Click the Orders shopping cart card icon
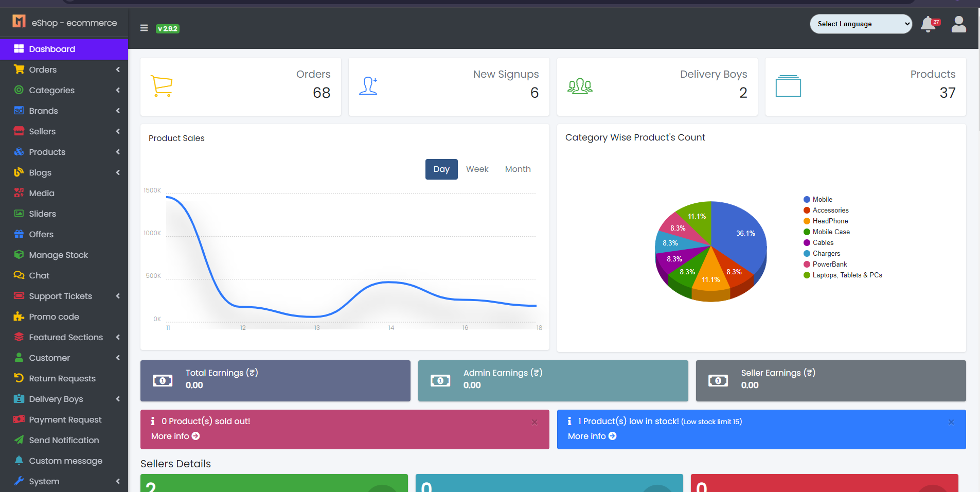Screen dimensions: 980x492 pyautogui.click(x=162, y=86)
